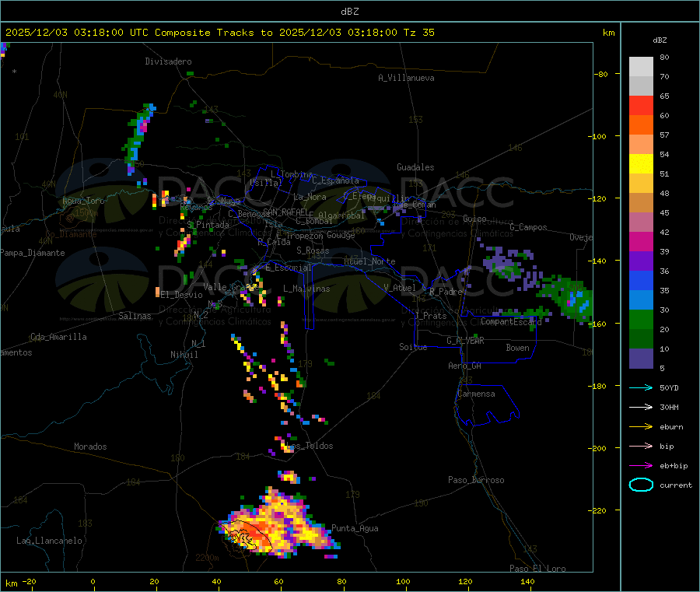Click the 'Carmensa' map label
This screenshot has width=700, height=592.
click(476, 394)
